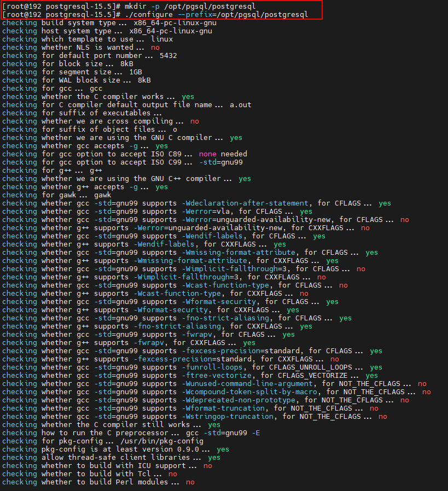Click the 'for block size... 8kB' line
Viewport: 448px width, 491px height.
[68, 64]
